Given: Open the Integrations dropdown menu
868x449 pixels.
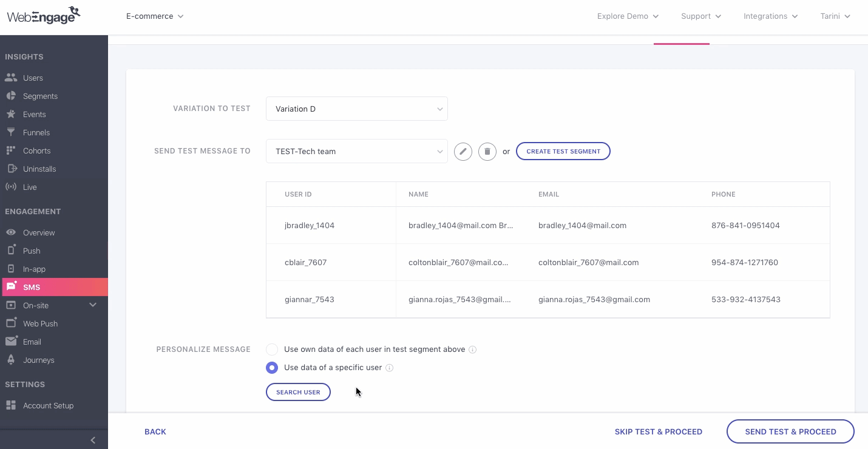Looking at the screenshot, I should pos(771,16).
